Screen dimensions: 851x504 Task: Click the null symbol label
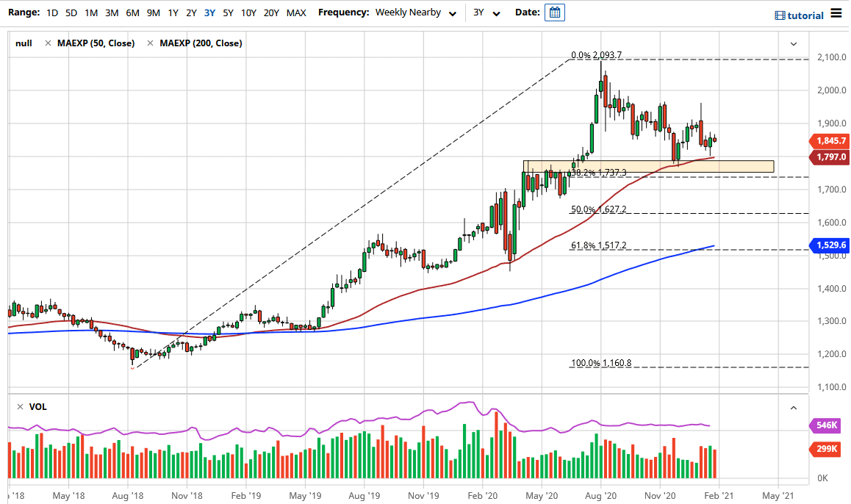(x=24, y=43)
